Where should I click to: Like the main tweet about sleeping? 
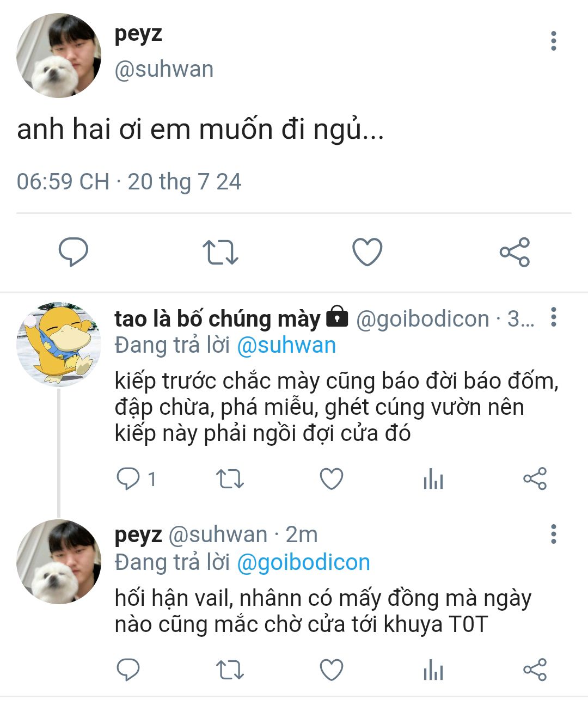(x=367, y=252)
